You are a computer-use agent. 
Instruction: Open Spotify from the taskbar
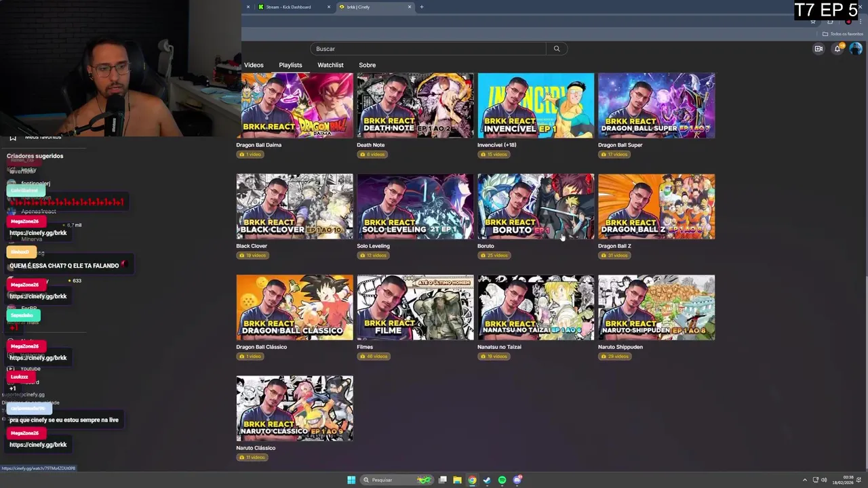[x=502, y=480]
